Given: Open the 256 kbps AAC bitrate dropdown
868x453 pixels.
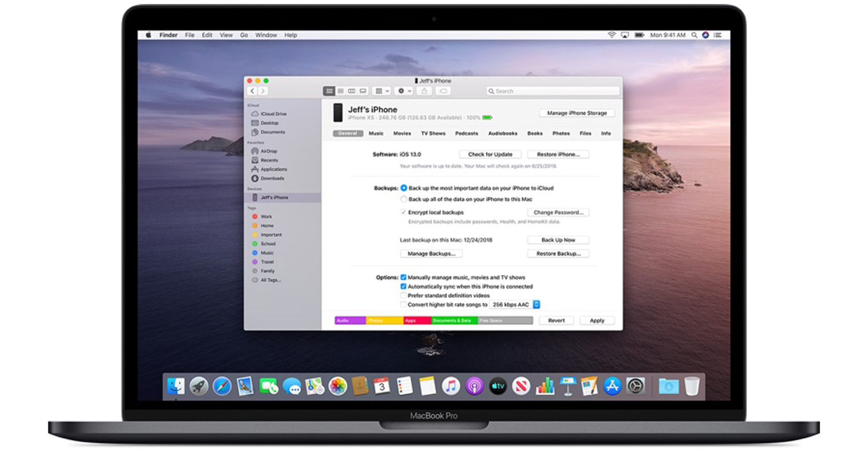Looking at the screenshot, I should [x=515, y=305].
